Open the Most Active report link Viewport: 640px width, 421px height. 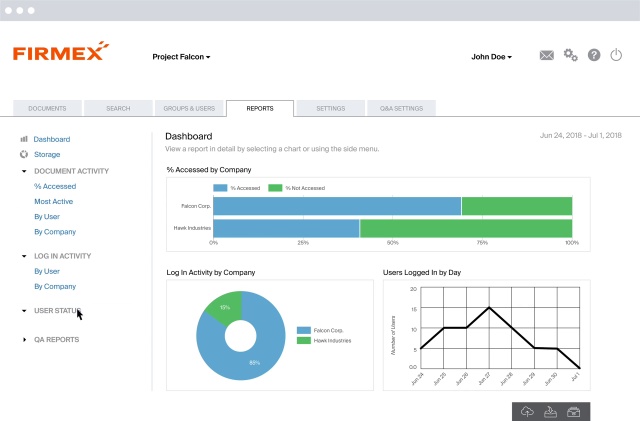(x=53, y=201)
